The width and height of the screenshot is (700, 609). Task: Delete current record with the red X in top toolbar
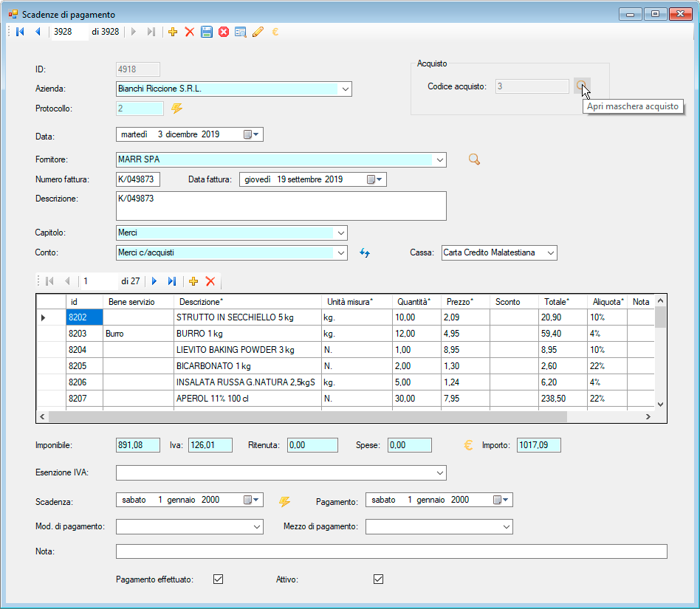click(x=190, y=32)
